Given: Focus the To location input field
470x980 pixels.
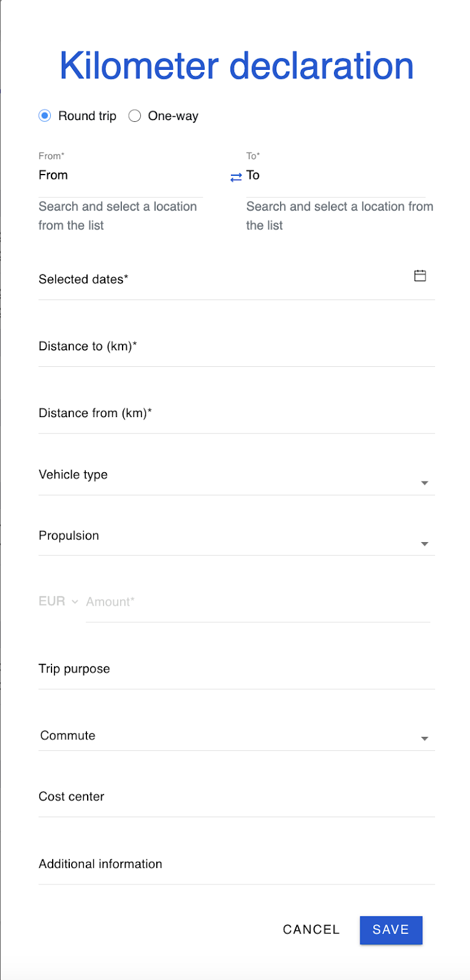Looking at the screenshot, I should pyautogui.click(x=336, y=176).
